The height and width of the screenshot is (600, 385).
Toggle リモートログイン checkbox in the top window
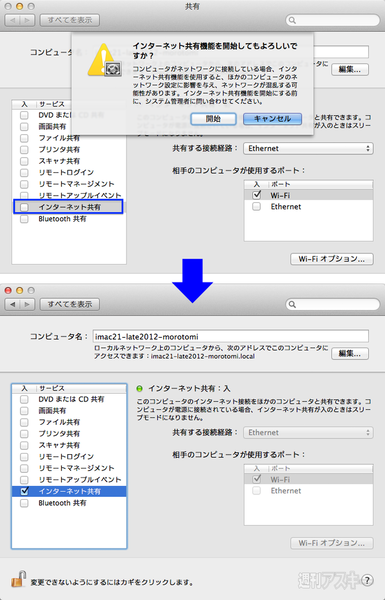pyautogui.click(x=24, y=173)
